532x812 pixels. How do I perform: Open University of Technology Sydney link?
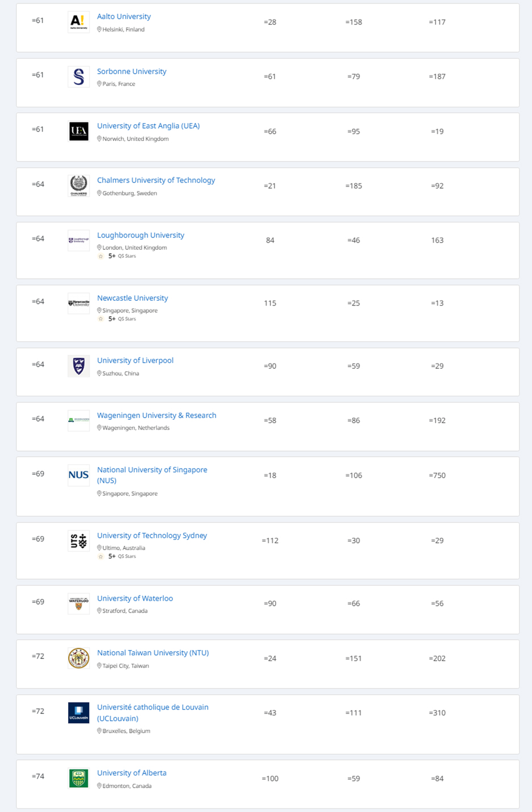[x=151, y=535]
